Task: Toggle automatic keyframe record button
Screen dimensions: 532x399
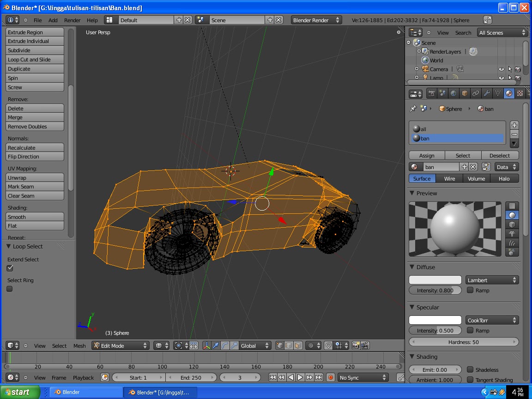Action: [331, 378]
